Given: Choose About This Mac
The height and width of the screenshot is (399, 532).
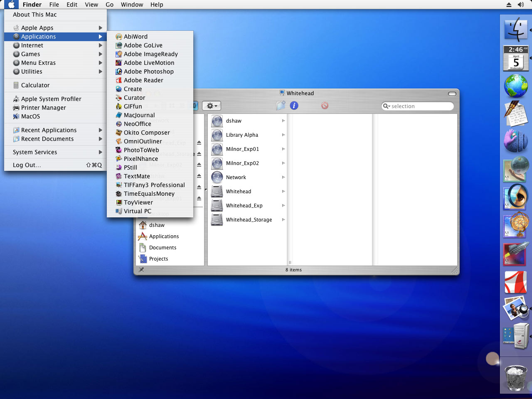Looking at the screenshot, I should (x=55, y=15).
